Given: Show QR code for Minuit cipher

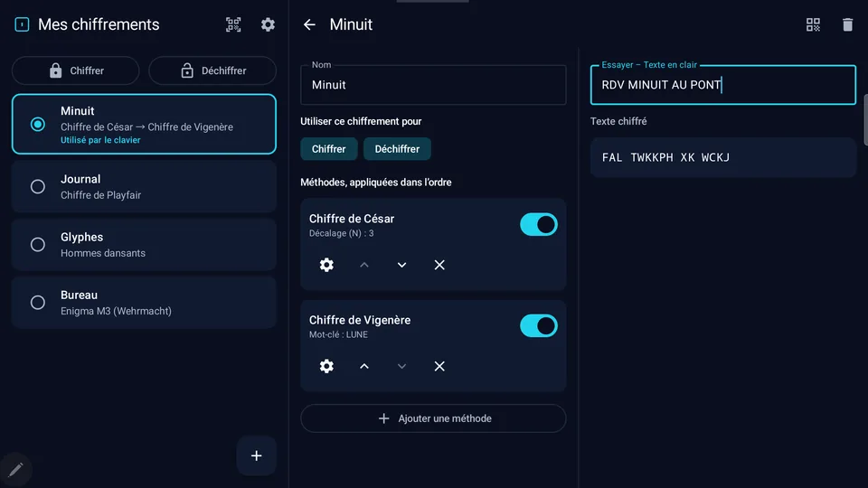Looking at the screenshot, I should pyautogui.click(x=813, y=24).
